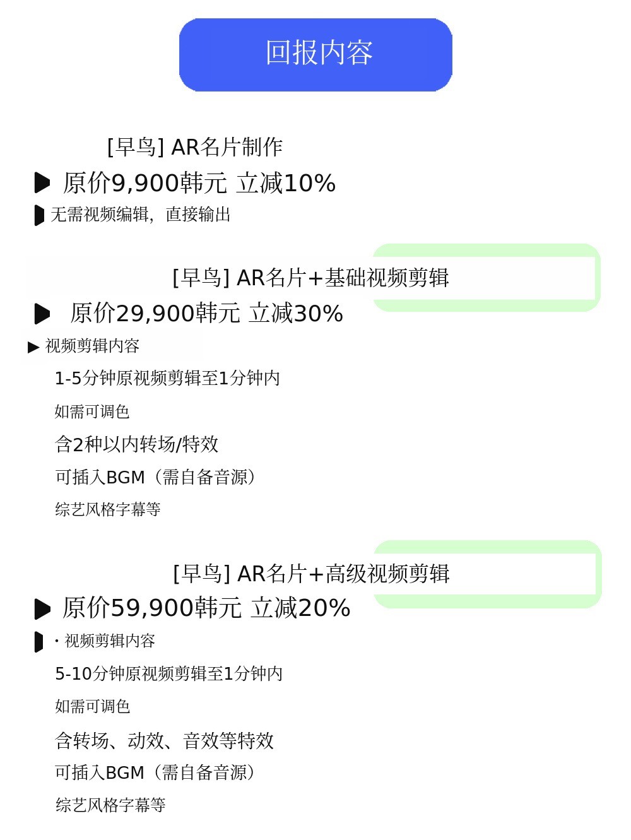Click the arrow icon beside 原价9,900韩元
Image resolution: width=631 pixels, height=840 pixels.
(x=42, y=183)
